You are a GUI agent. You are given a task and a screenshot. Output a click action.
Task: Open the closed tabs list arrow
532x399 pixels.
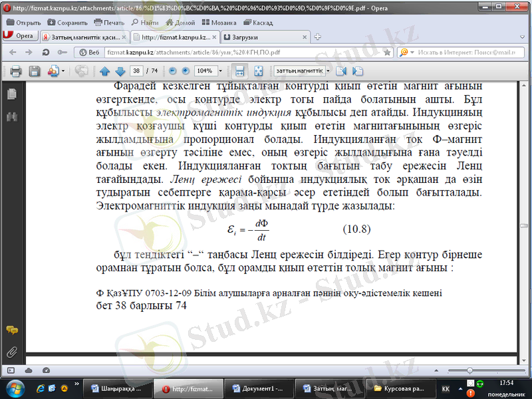tap(523, 37)
